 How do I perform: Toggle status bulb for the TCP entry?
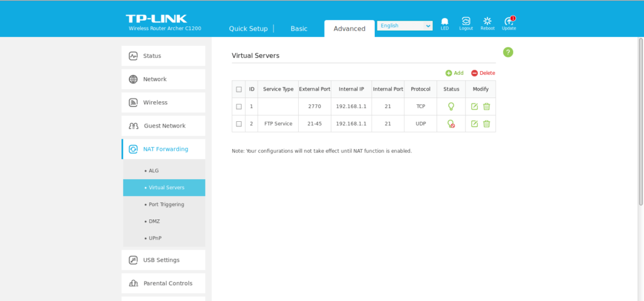point(451,106)
